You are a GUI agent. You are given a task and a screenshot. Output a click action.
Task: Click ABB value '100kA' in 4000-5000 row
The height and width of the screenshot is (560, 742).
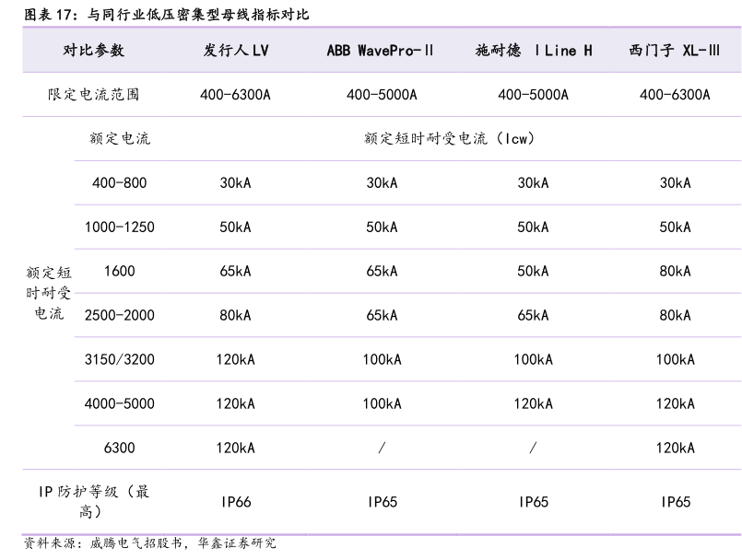(x=382, y=403)
